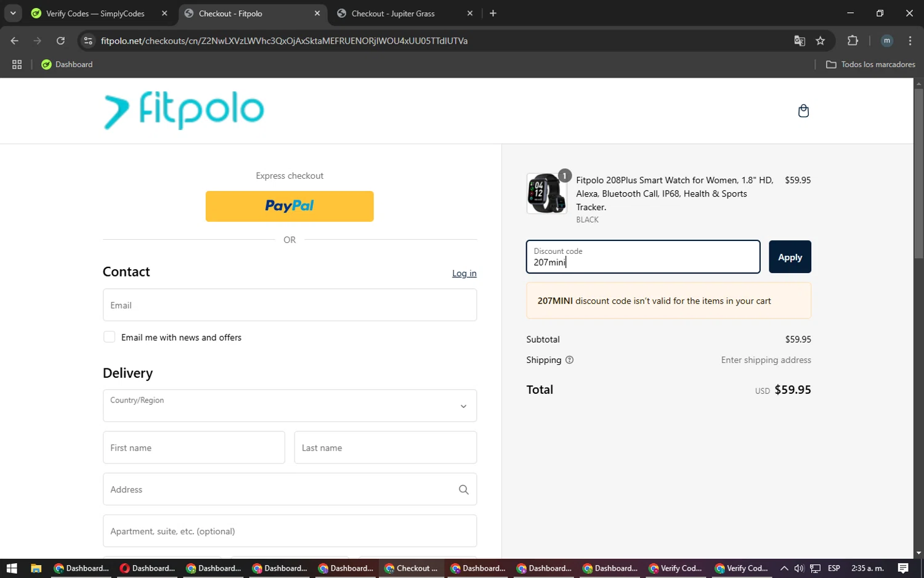
Task: Expand the Country/Region dropdown
Action: pos(290,405)
